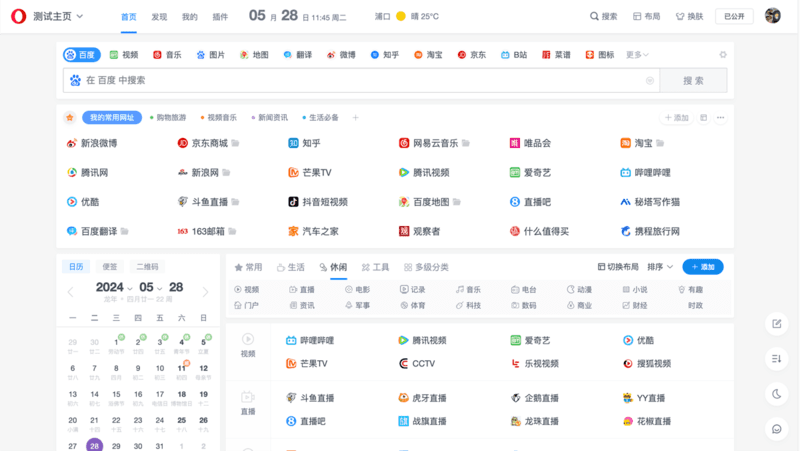Viewport: 800px width, 451px height.
Task: Go to next month in calendar
Action: 205,292
